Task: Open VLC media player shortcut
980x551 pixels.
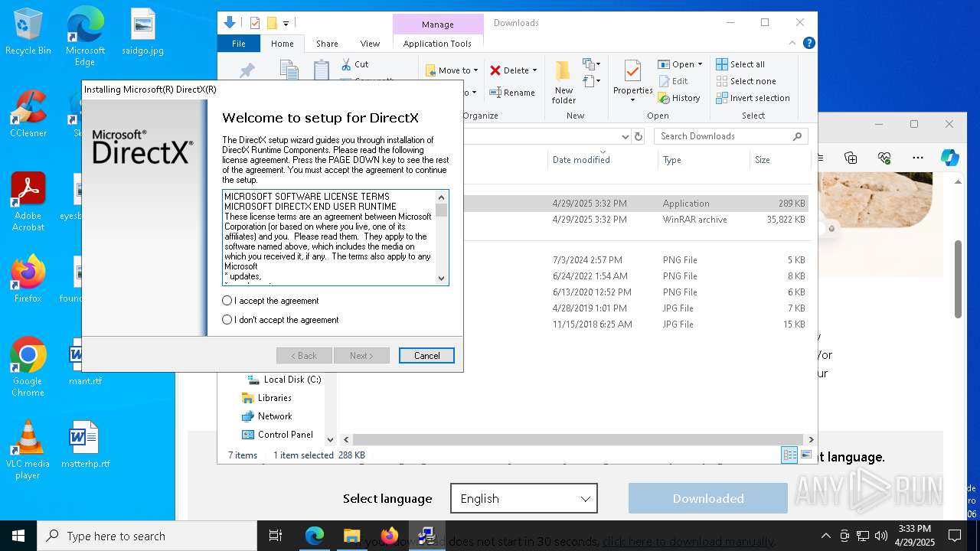Action: point(28,450)
